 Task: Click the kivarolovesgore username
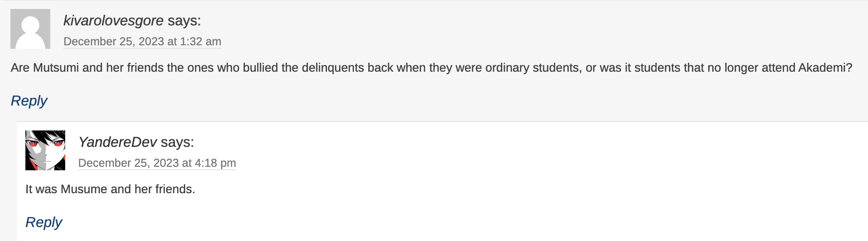113,20
